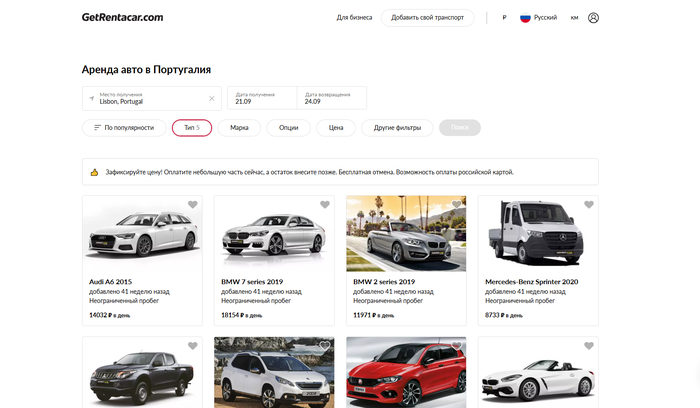Viewport: 700px width, 408px height.
Task: Open the Цена price filter
Action: pyautogui.click(x=336, y=128)
